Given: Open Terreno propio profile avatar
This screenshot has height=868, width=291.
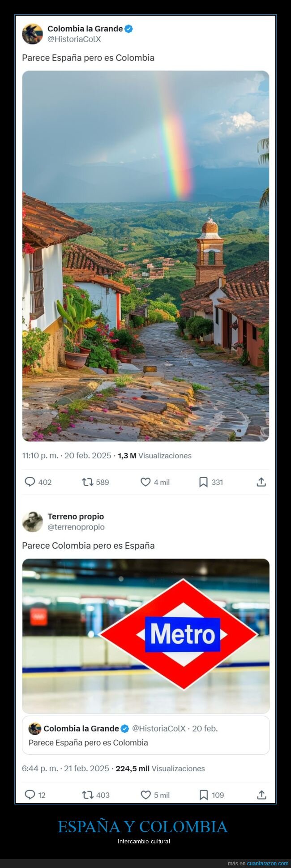Looking at the screenshot, I should coord(32,522).
